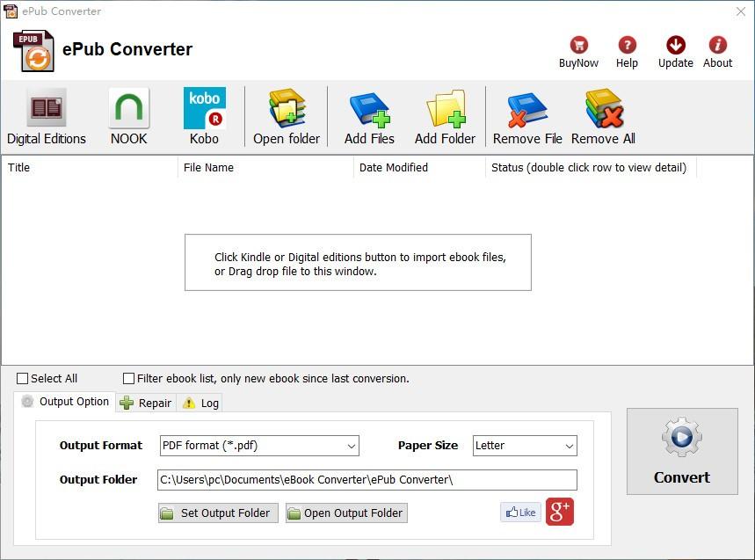This screenshot has height=560, width=755.
Task: Show the About information
Action: 717,52
